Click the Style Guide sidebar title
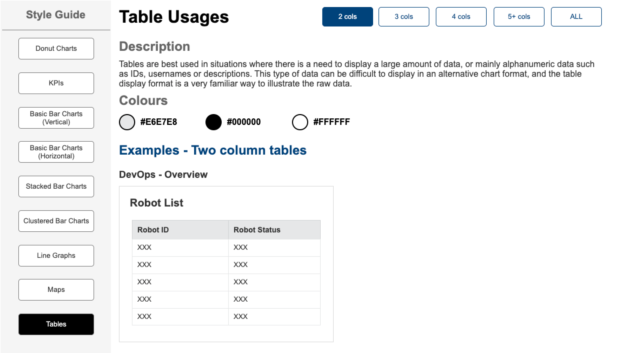644x353 pixels. [56, 15]
